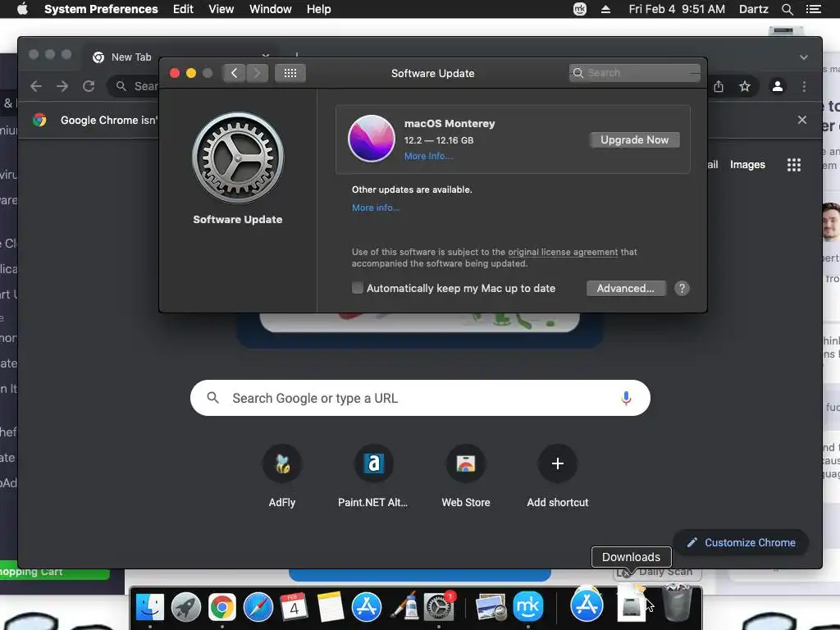Screen dimensions: 840x630
Task: Open Finder from the Dock
Action: tap(150, 607)
